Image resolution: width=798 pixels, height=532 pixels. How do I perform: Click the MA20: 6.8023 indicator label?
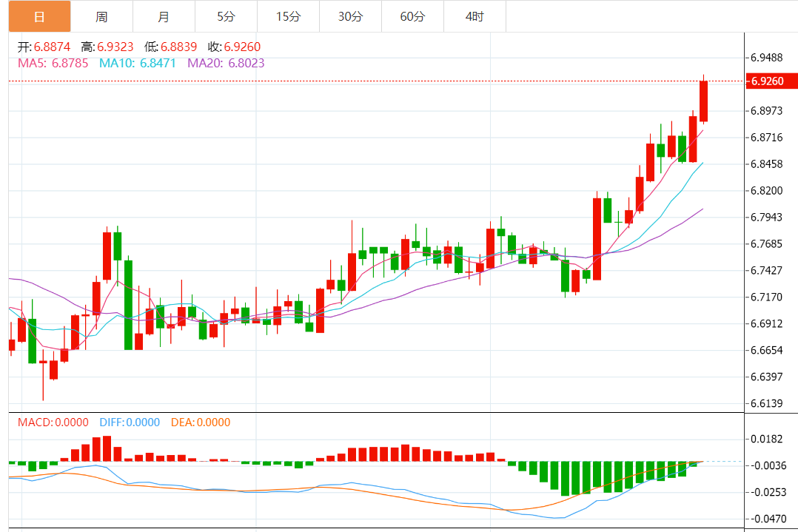click(226, 63)
